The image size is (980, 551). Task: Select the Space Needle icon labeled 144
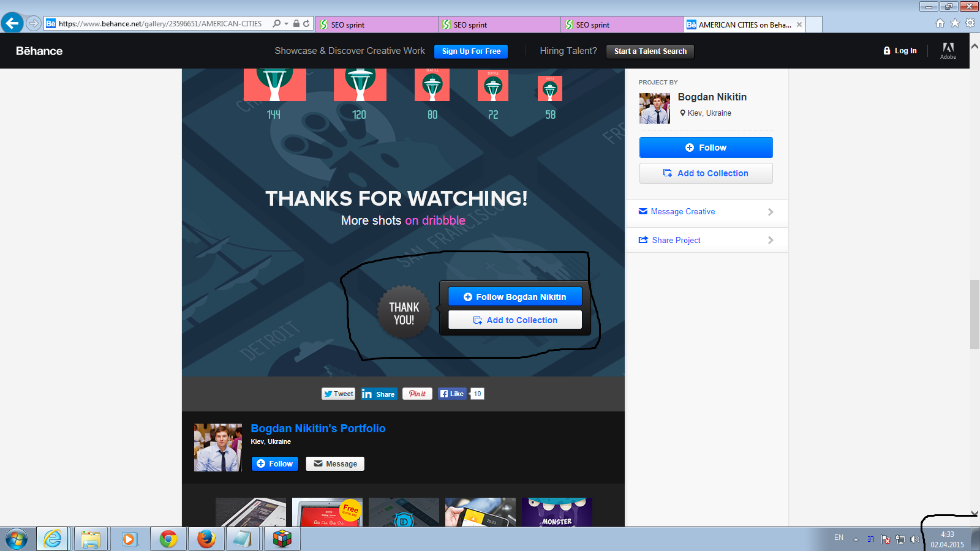tap(274, 84)
